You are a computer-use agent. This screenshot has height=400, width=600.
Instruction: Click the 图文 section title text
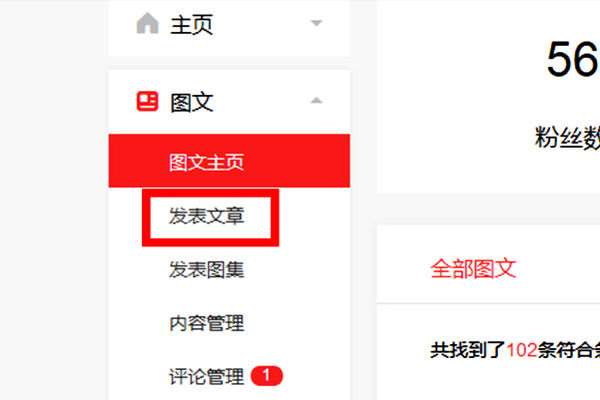[x=192, y=102]
